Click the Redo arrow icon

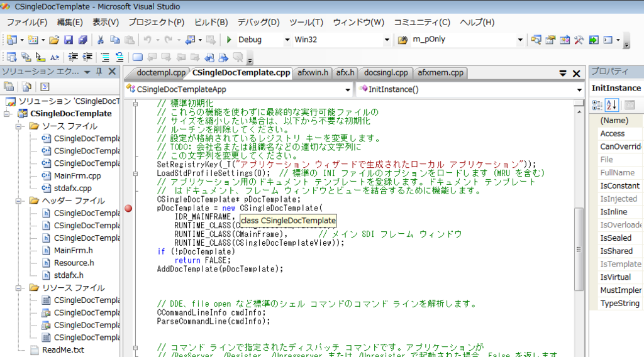point(169,40)
